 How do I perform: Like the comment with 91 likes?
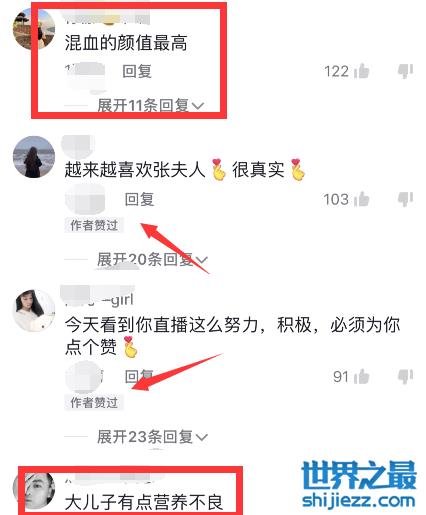click(x=361, y=377)
